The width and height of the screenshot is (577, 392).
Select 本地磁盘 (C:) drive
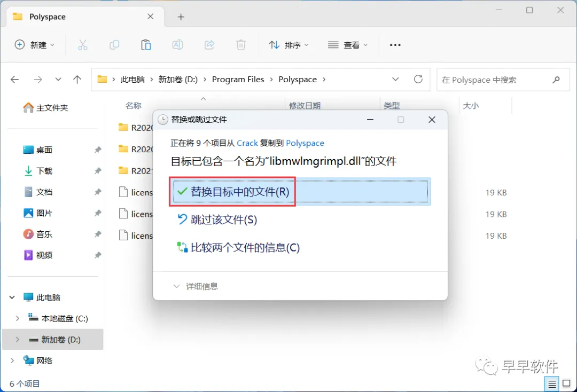(59, 318)
